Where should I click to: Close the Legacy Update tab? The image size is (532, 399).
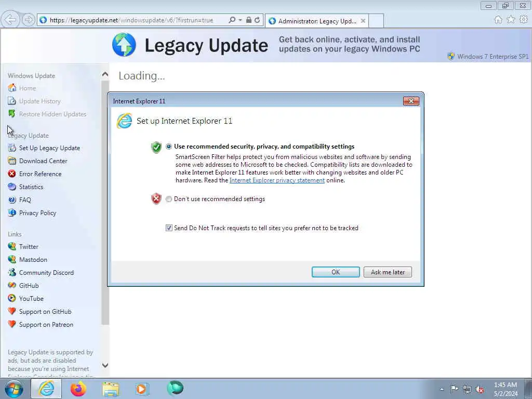coord(363,21)
